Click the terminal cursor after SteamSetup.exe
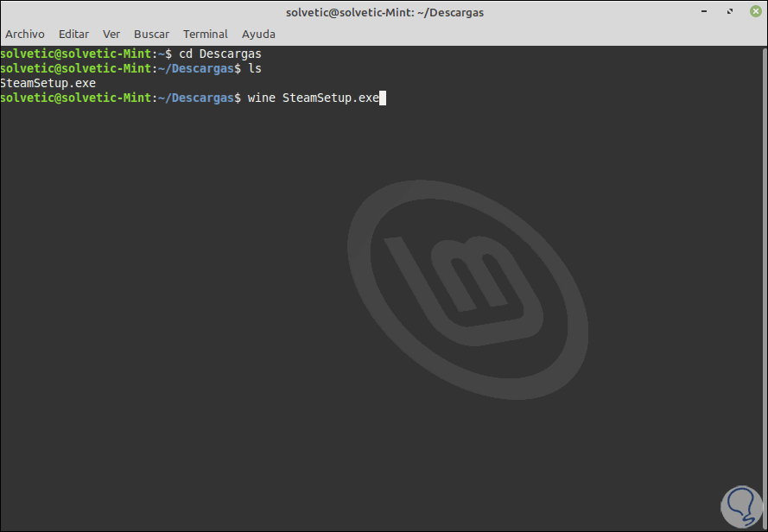 click(x=383, y=98)
